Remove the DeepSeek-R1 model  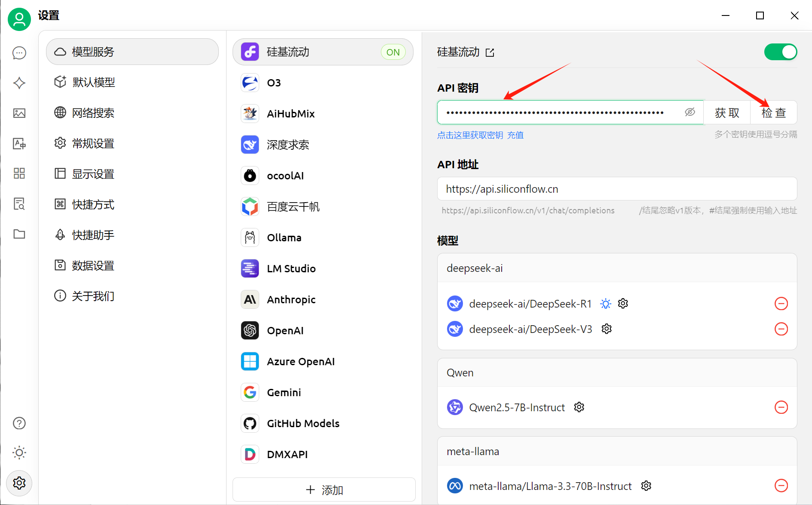781,304
